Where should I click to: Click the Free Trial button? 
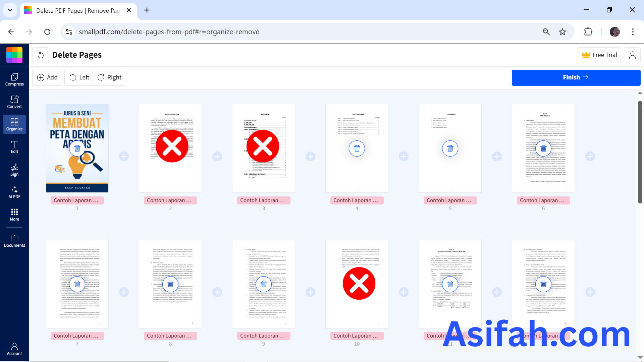[x=599, y=55]
